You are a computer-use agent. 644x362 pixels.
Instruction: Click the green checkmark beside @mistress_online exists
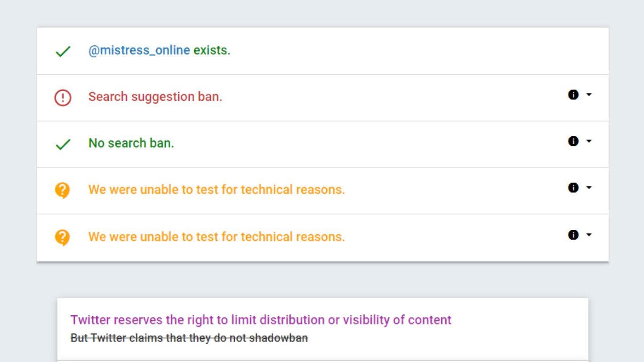(63, 52)
